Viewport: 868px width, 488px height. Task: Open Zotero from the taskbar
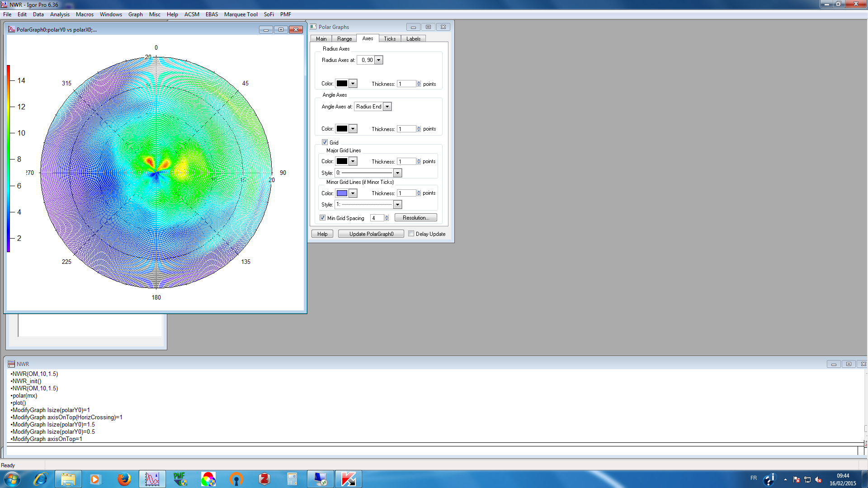pyautogui.click(x=264, y=479)
